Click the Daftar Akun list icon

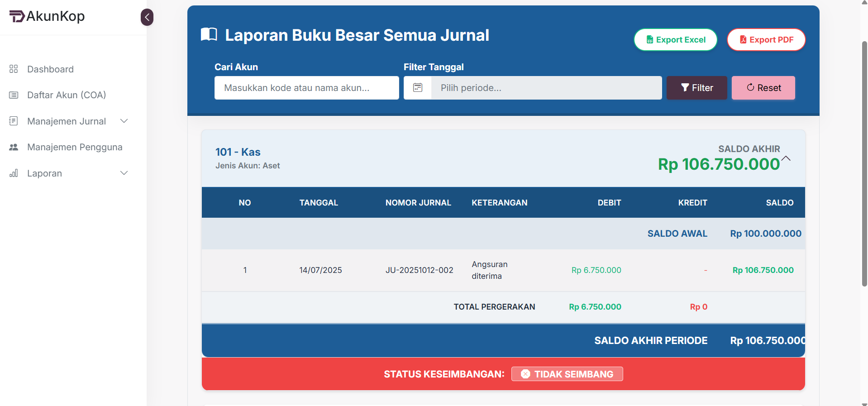click(x=14, y=95)
